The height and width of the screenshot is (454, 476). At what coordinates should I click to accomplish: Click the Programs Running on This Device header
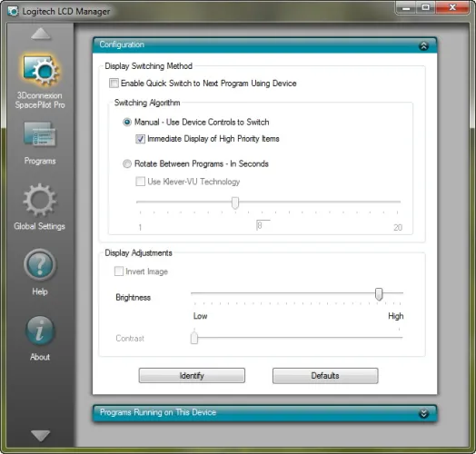[264, 413]
